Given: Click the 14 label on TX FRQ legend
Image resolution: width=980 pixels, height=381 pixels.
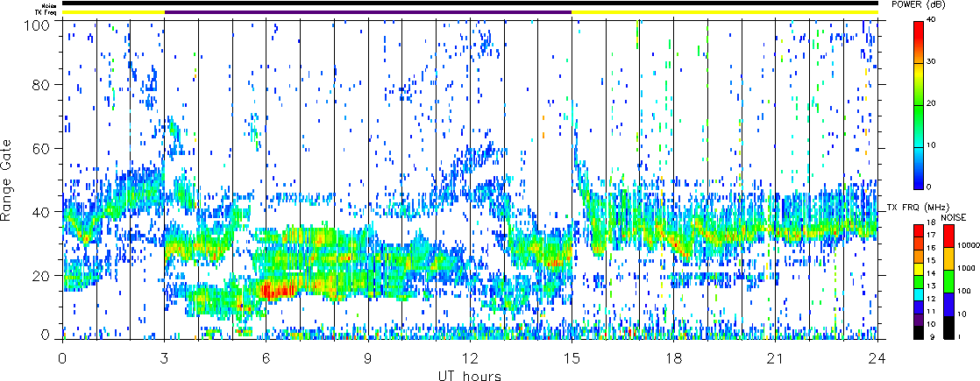Looking at the screenshot, I should (931, 273).
